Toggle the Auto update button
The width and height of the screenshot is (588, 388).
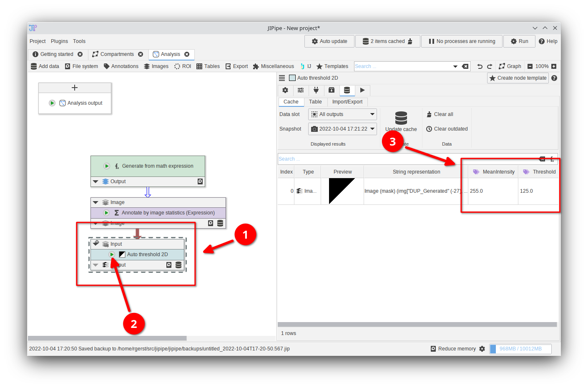pyautogui.click(x=329, y=41)
